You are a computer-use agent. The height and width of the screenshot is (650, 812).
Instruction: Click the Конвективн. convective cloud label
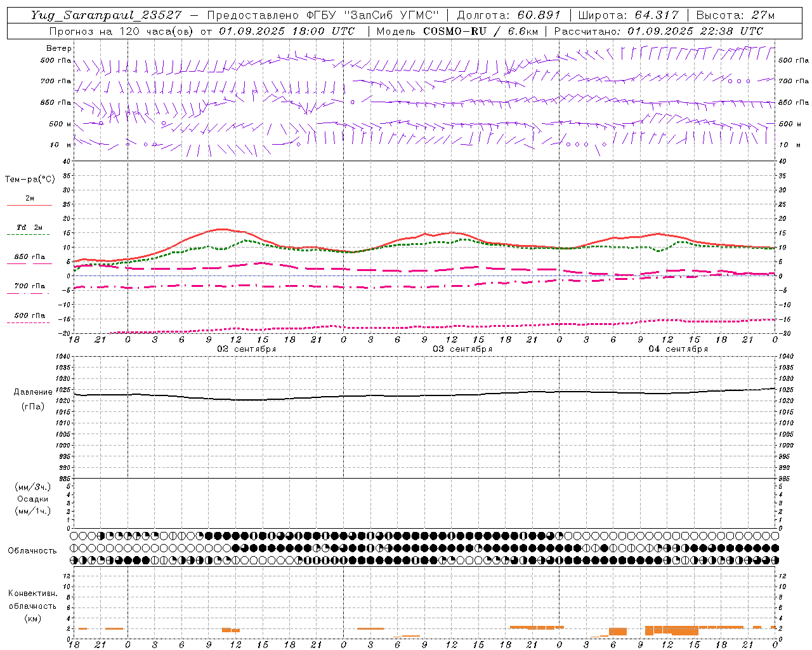pos(32,594)
